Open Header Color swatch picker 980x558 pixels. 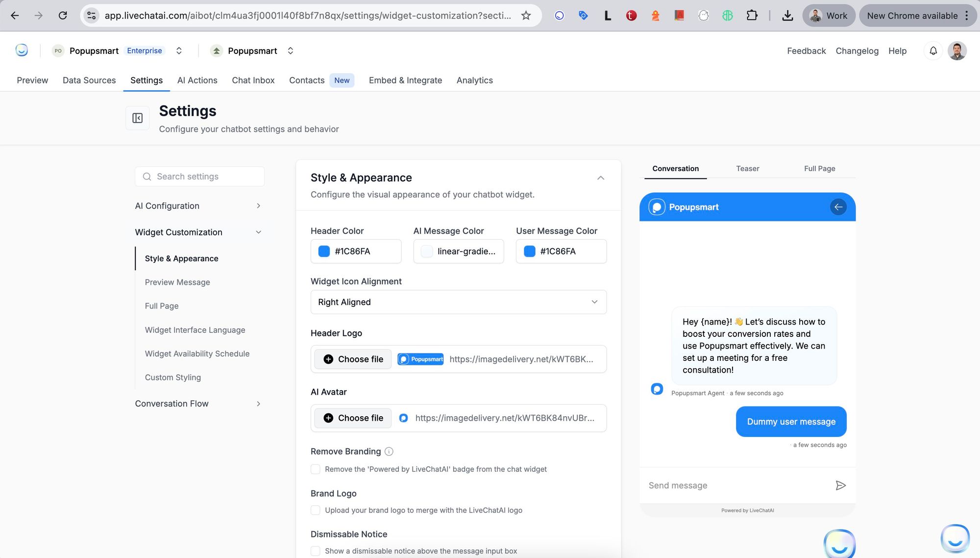[324, 252]
